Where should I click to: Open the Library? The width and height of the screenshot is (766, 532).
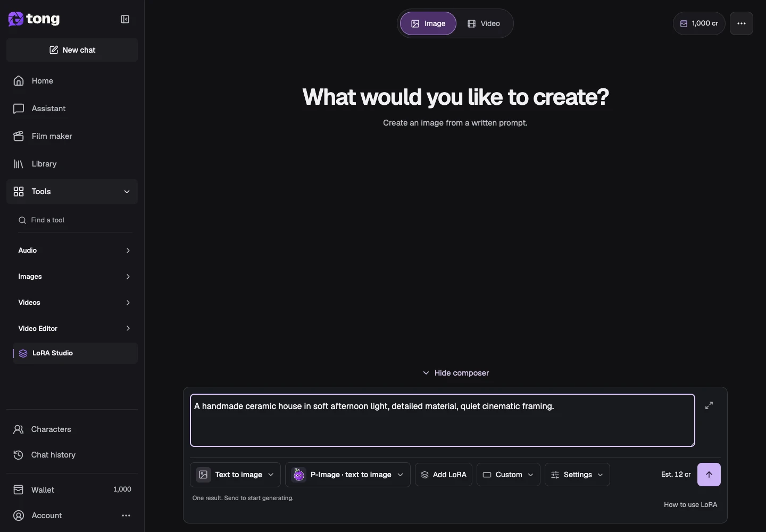[72, 164]
